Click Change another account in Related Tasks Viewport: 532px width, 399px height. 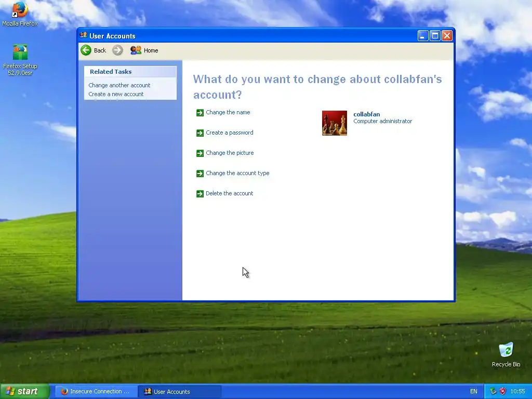click(x=119, y=85)
